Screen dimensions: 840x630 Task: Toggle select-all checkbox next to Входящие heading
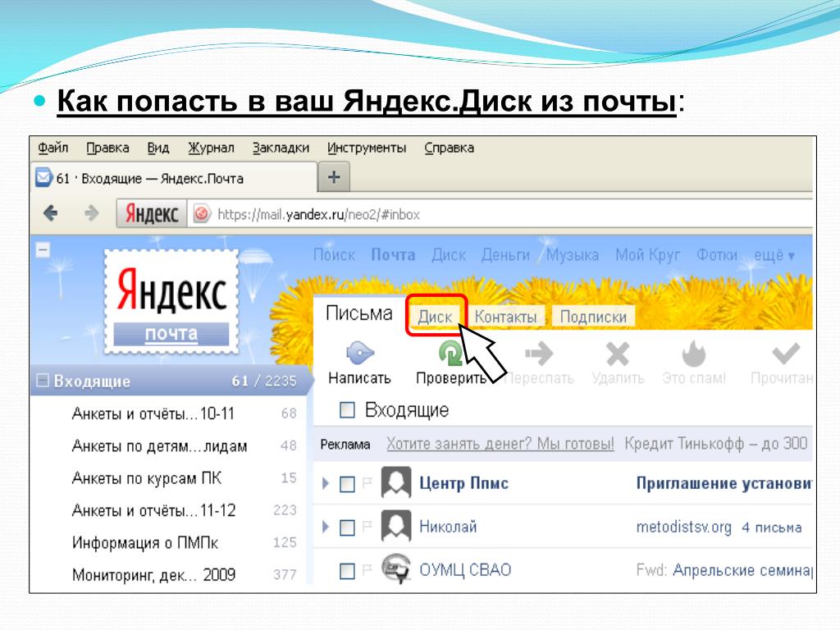(347, 410)
